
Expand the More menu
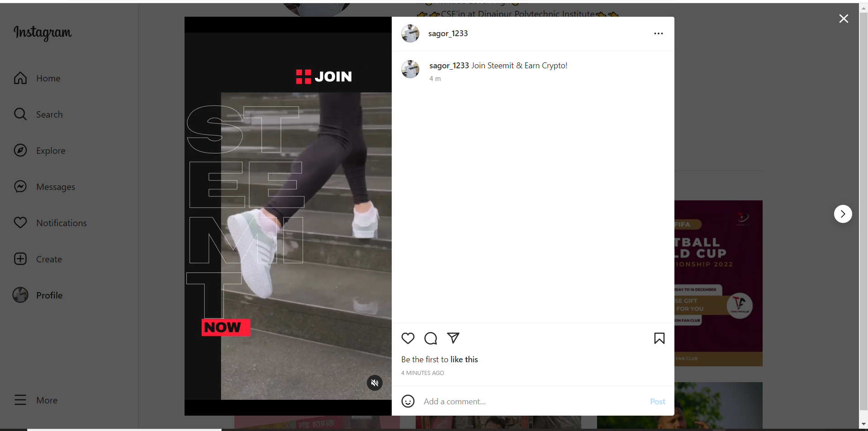(36, 400)
